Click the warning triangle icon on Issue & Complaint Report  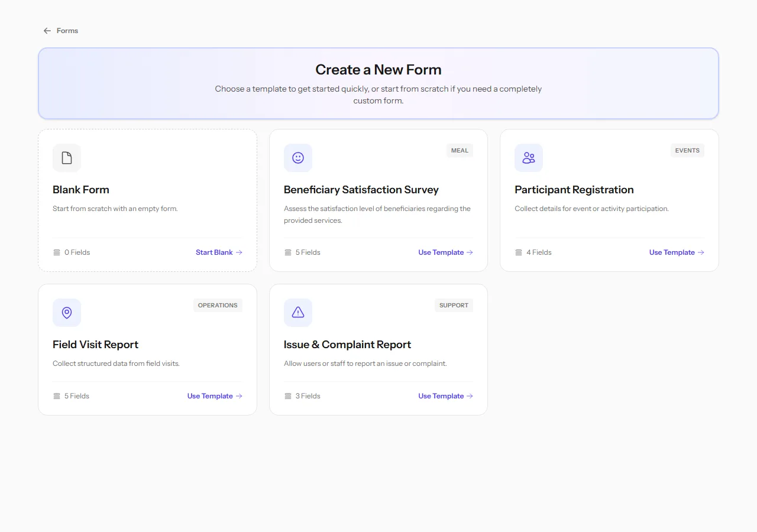pos(298,313)
